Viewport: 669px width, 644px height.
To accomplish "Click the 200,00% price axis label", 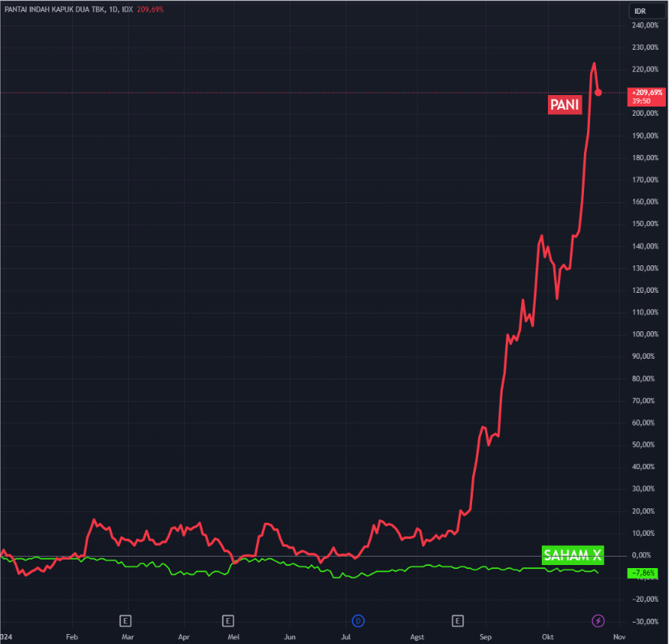I will pyautogui.click(x=645, y=113).
